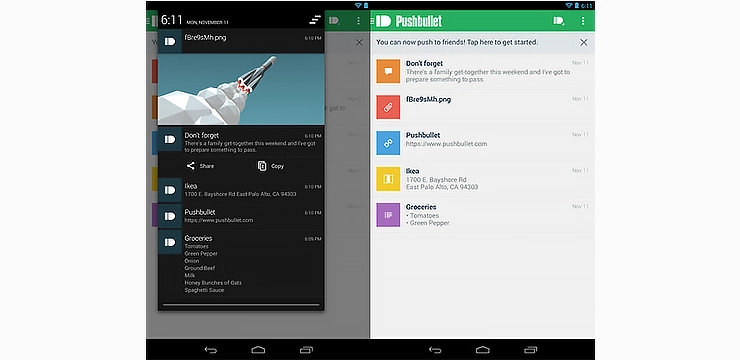Dismiss the push to friends banner

(x=584, y=42)
